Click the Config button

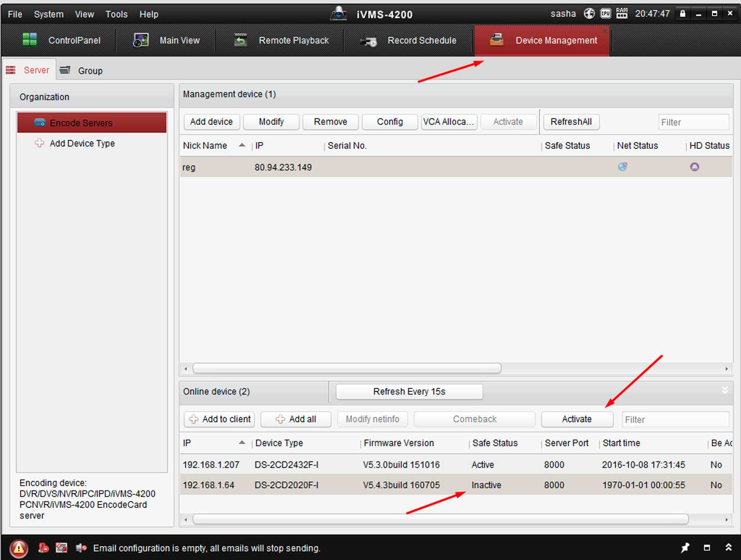pyautogui.click(x=390, y=122)
